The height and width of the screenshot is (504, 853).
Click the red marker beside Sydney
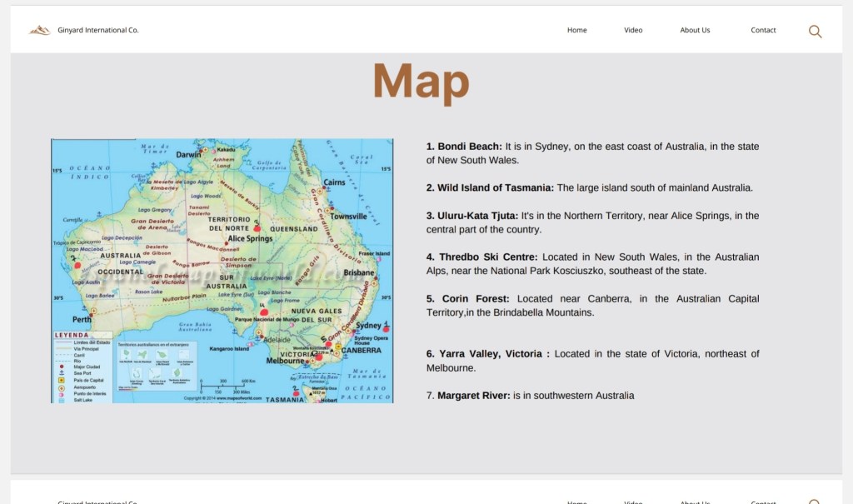(x=386, y=328)
